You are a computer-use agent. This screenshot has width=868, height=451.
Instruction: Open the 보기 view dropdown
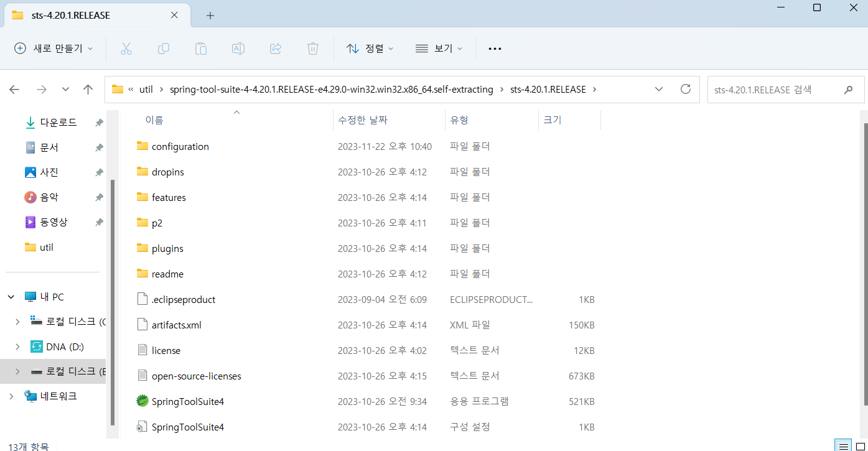coord(439,49)
